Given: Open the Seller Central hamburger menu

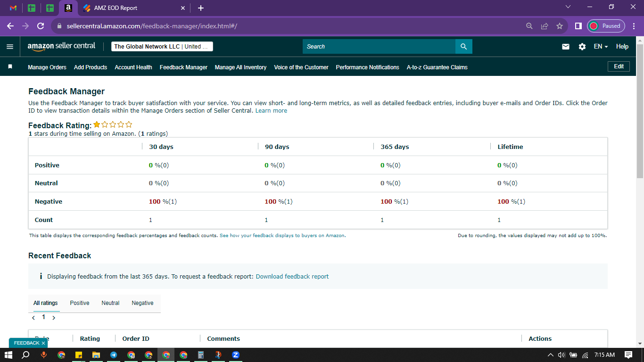Looking at the screenshot, I should pos(10,47).
